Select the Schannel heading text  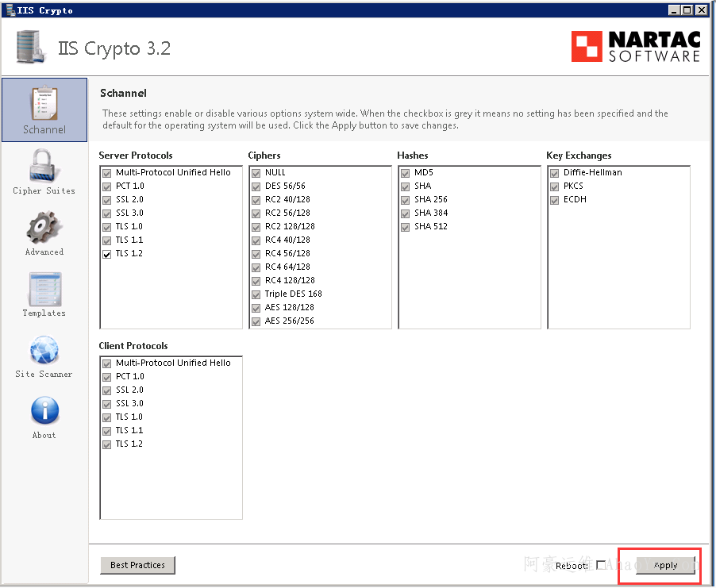[123, 93]
